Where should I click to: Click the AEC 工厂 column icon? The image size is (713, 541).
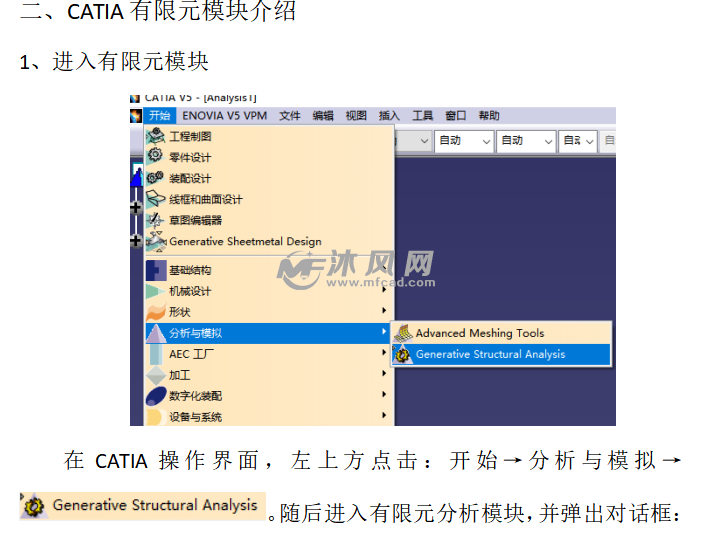(x=156, y=354)
